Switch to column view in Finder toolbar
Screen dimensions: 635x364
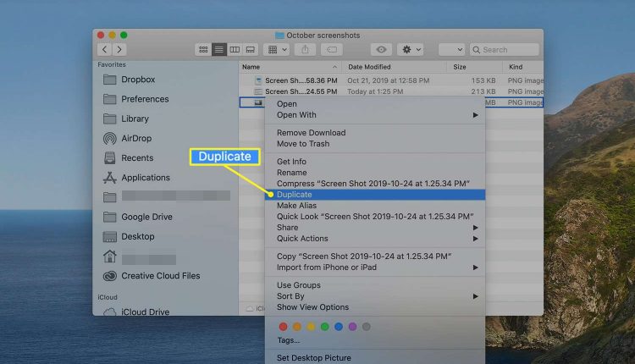coord(235,49)
